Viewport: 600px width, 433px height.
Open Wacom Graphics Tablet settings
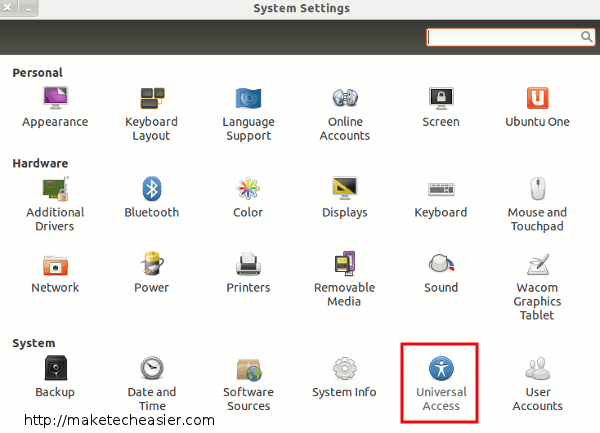coord(537,286)
